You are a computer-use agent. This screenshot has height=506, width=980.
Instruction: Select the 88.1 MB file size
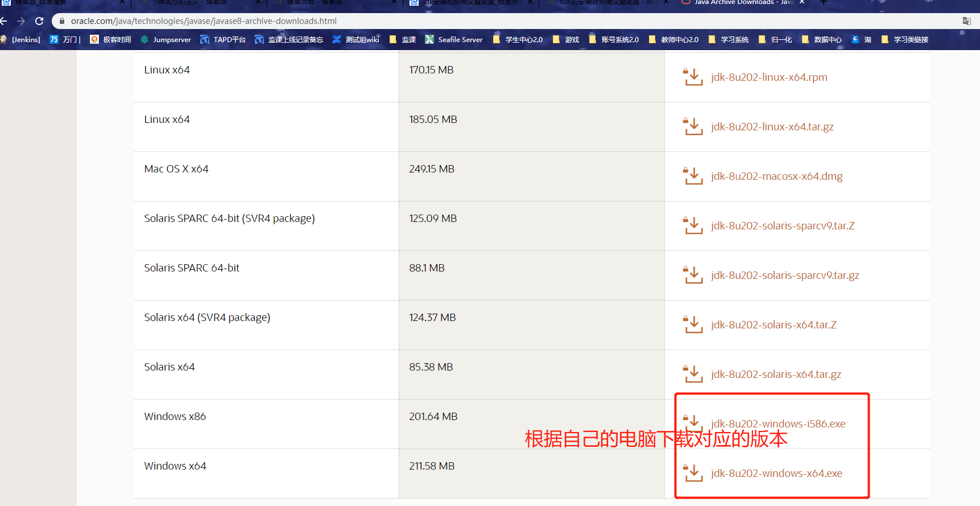pyautogui.click(x=427, y=268)
